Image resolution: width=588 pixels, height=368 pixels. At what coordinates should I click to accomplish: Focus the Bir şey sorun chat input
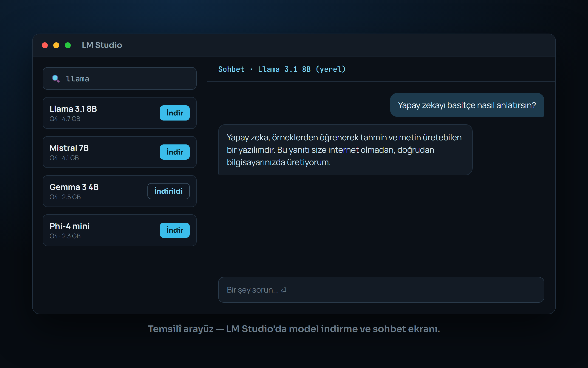pyautogui.click(x=381, y=290)
